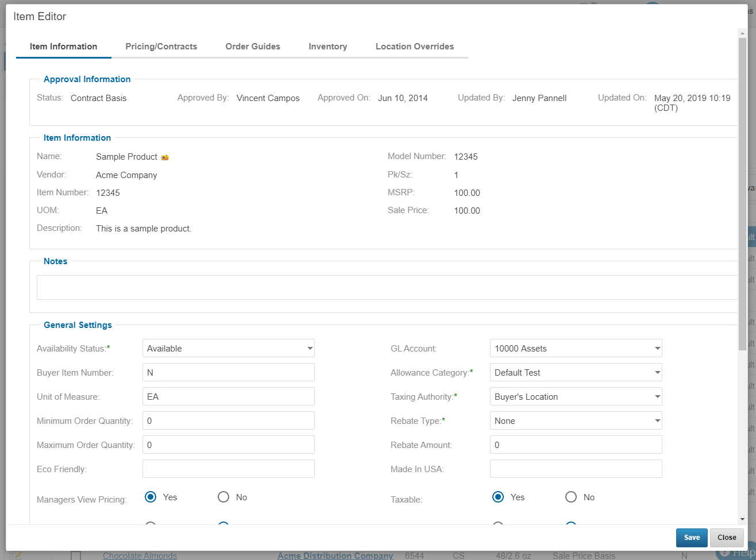Open the Availability Status dropdown
Screen dimensions: 756x560
228,349
